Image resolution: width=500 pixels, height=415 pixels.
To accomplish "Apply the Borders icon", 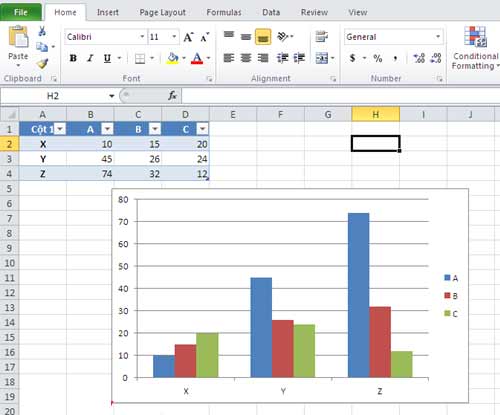I will click(140, 59).
